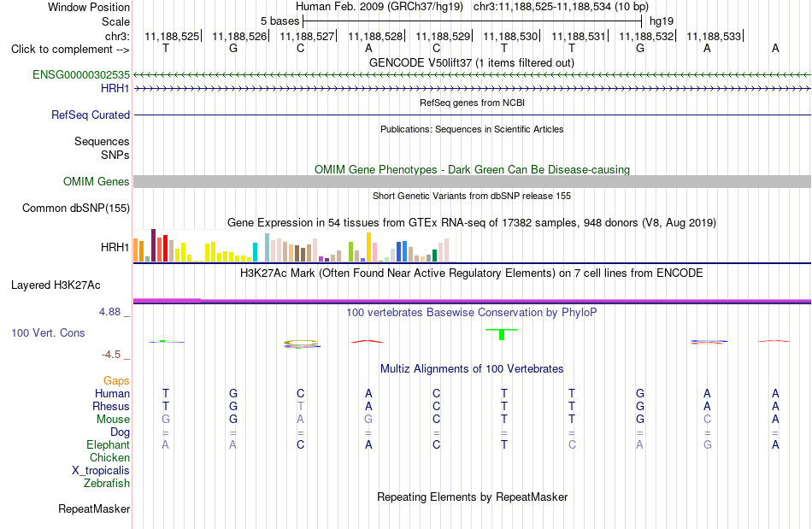Click the SNPs track label

pos(115,155)
